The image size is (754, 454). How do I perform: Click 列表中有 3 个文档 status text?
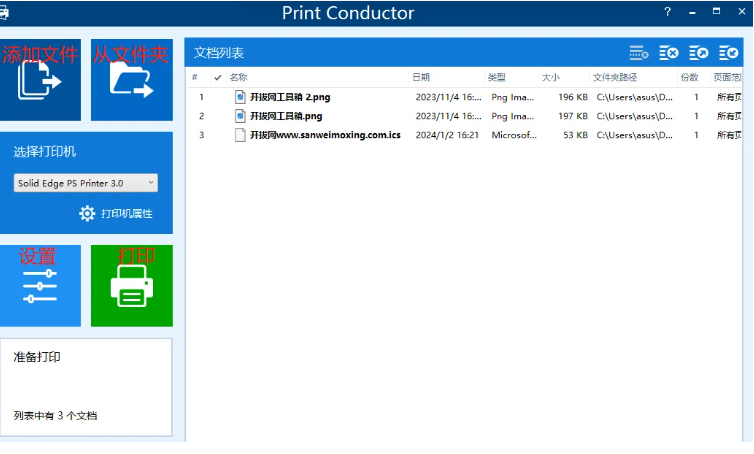click(55, 416)
